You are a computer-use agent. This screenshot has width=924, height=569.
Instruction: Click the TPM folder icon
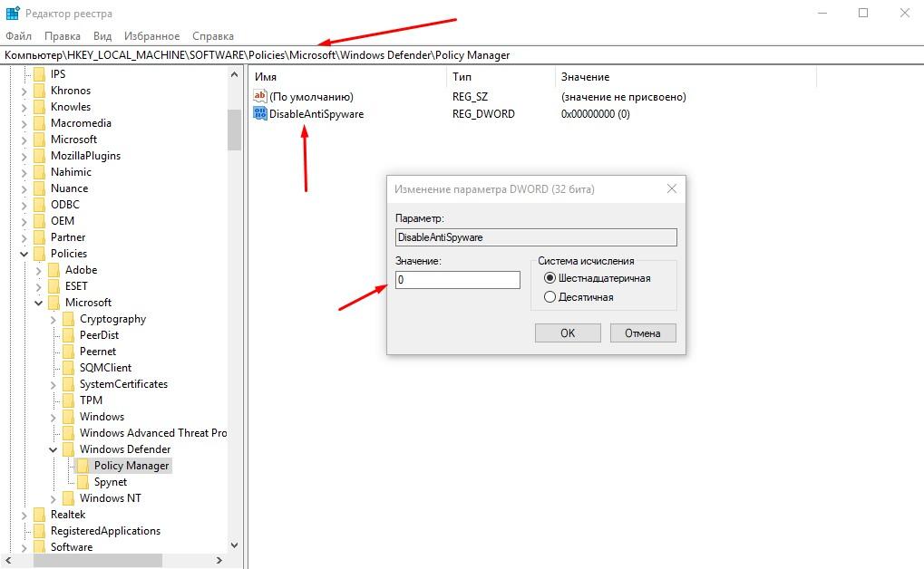69,400
